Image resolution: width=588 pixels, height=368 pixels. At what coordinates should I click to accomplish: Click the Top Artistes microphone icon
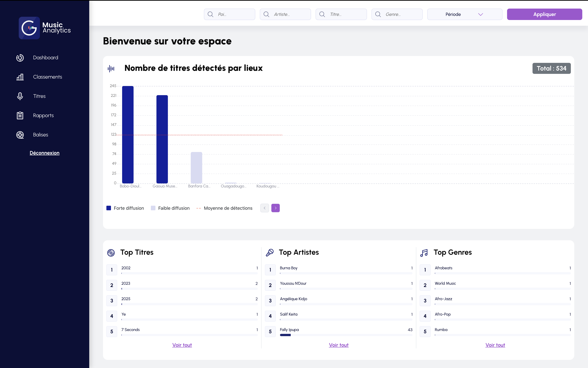(x=270, y=252)
